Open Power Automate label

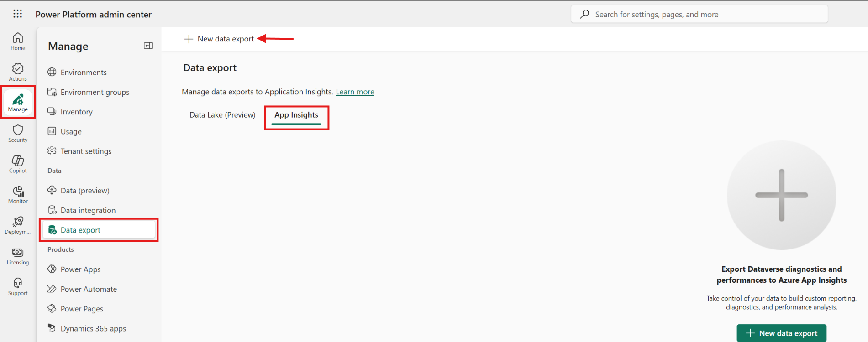coord(89,289)
